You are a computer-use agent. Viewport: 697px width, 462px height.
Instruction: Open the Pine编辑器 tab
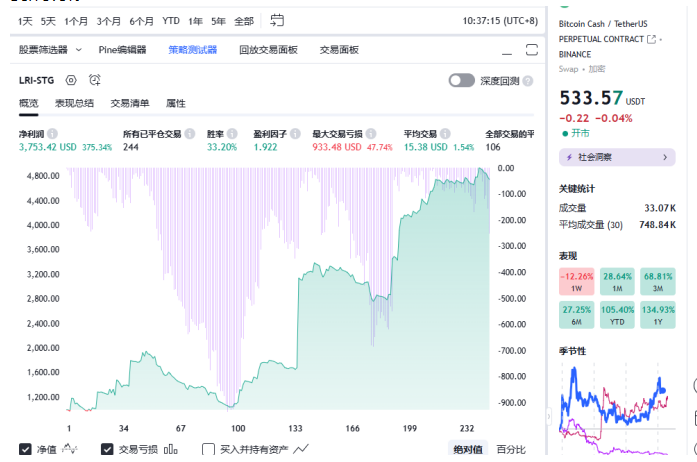[122, 49]
